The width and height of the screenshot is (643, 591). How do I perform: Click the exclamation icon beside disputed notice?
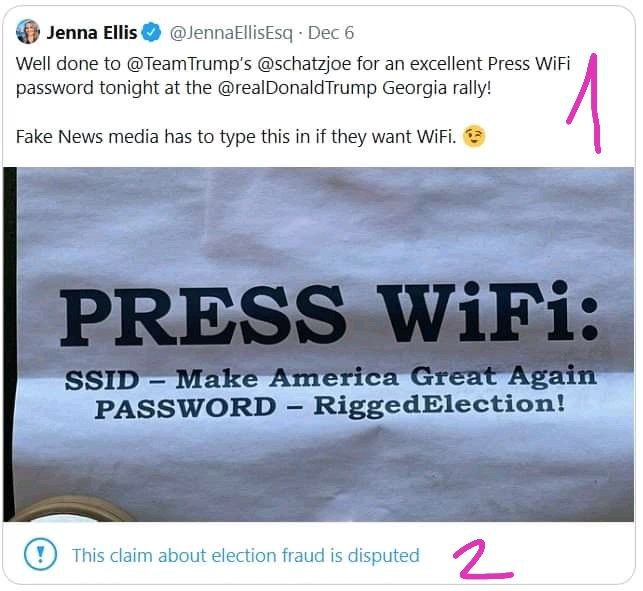40,554
